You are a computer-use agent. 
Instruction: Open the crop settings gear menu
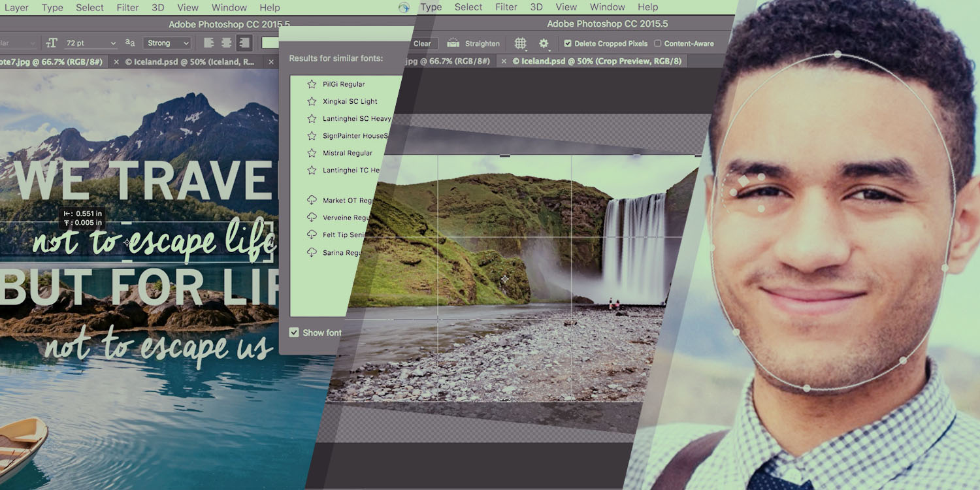tap(544, 43)
